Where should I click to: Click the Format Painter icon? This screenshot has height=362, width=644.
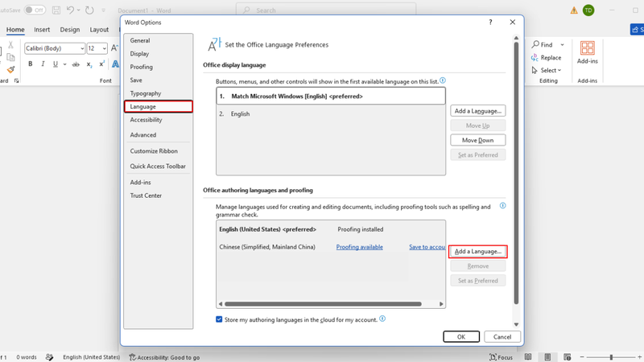coord(10,70)
